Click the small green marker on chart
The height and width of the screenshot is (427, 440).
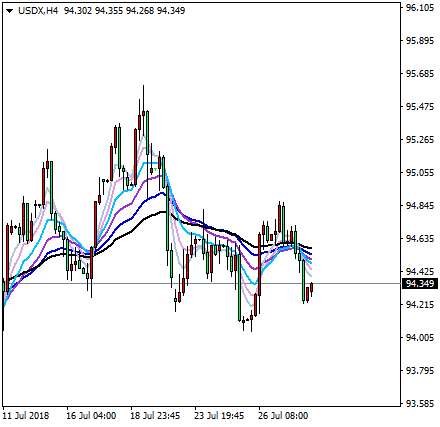[x=155, y=169]
